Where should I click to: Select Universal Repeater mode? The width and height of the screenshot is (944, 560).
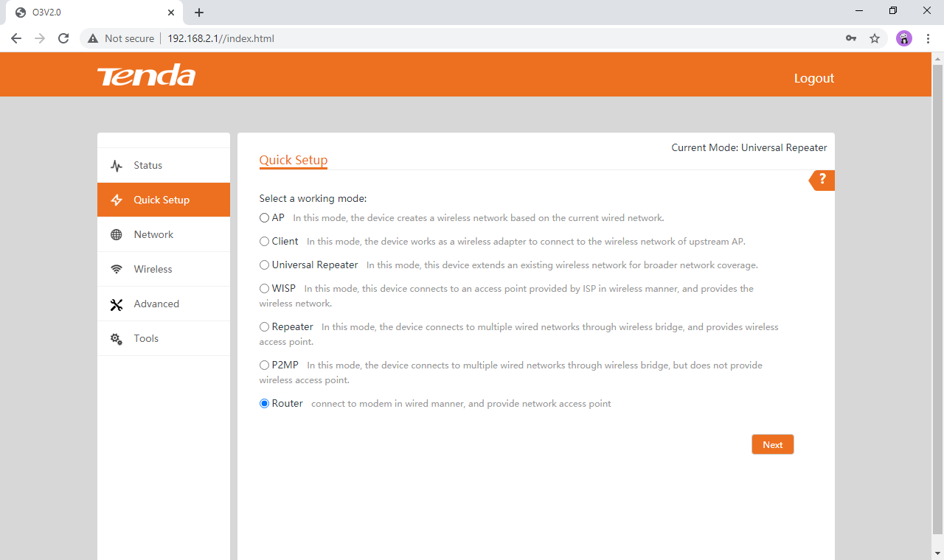point(264,265)
